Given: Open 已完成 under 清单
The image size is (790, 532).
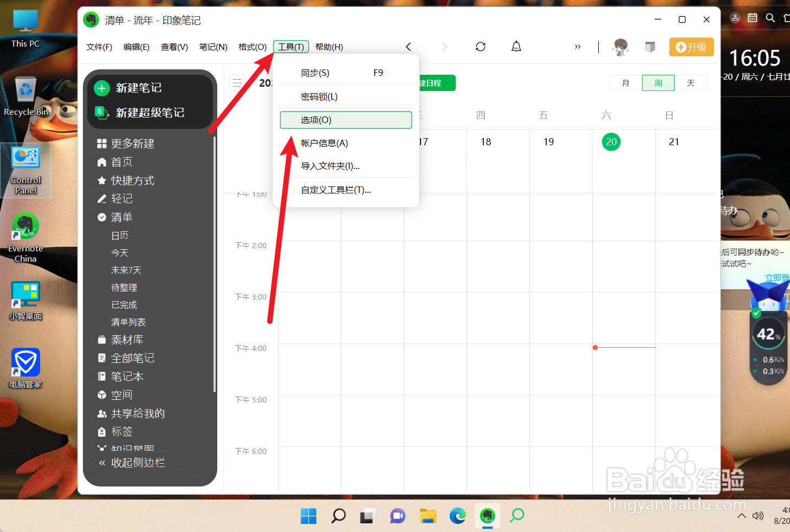Looking at the screenshot, I should [x=124, y=305].
